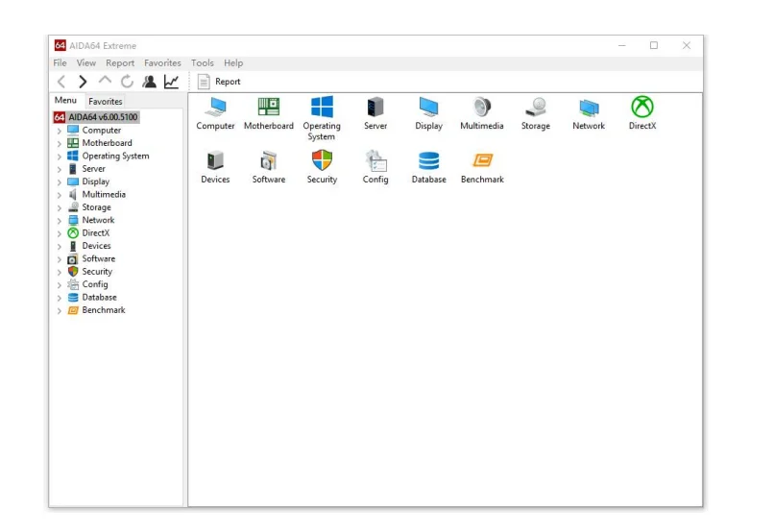Select Benchmark in the sidebar tree
Screen dimensions: 774x532
click(x=104, y=310)
